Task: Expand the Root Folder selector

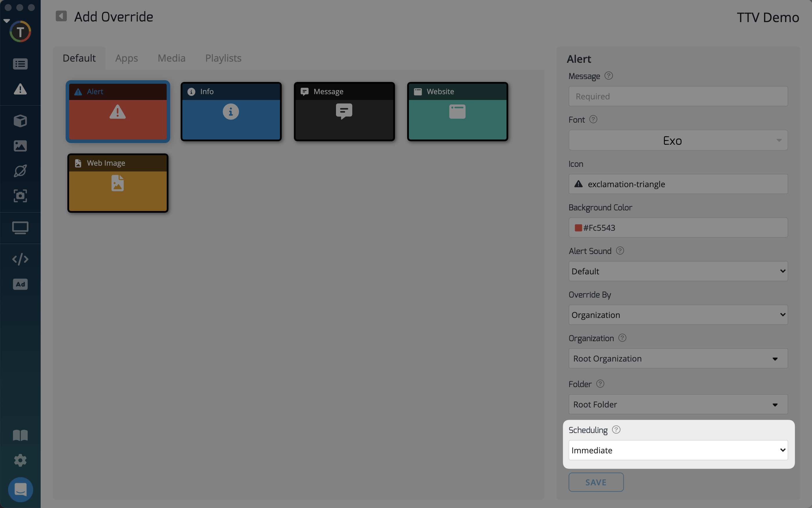Action: (x=678, y=405)
